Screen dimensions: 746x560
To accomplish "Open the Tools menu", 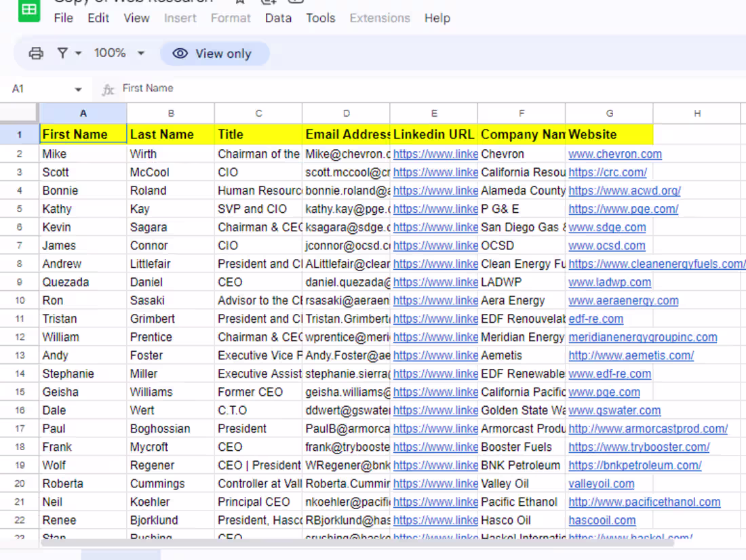I will (x=320, y=18).
